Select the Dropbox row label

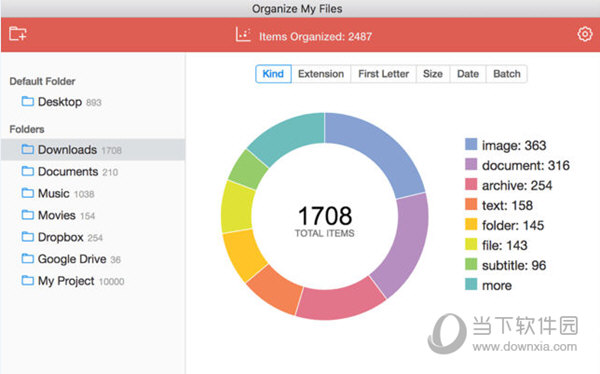coord(60,237)
